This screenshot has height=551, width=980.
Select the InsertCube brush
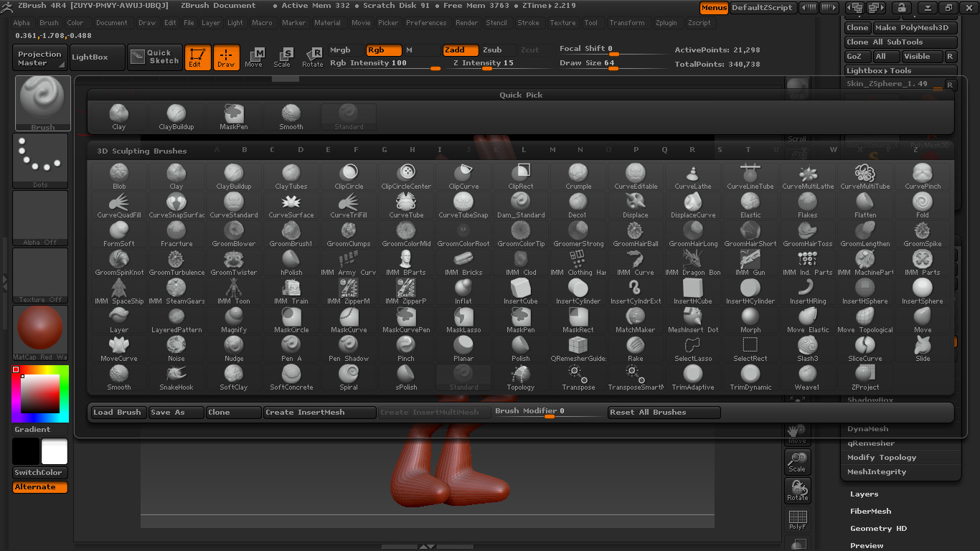(x=521, y=291)
